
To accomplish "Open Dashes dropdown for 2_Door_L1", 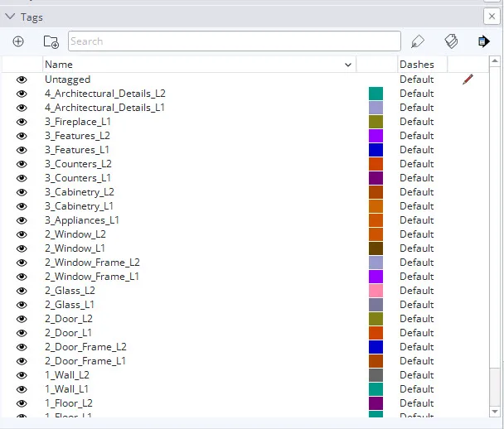I will [x=417, y=333].
